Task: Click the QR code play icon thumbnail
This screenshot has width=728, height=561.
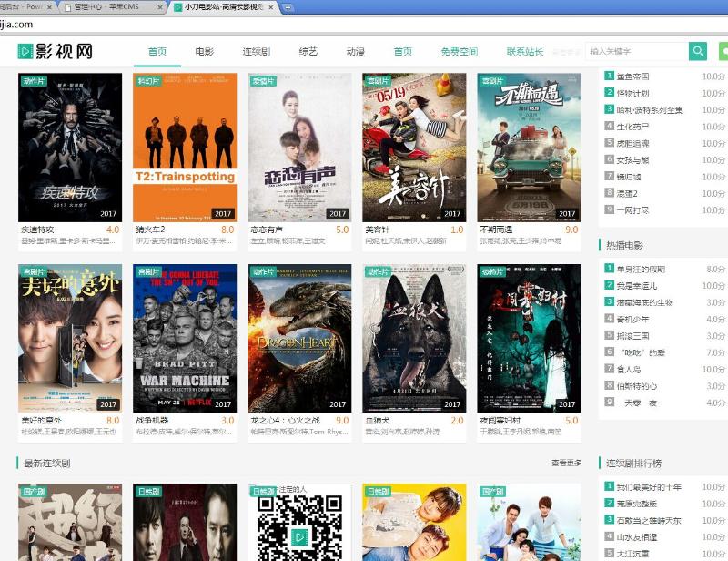Action: coord(299,524)
